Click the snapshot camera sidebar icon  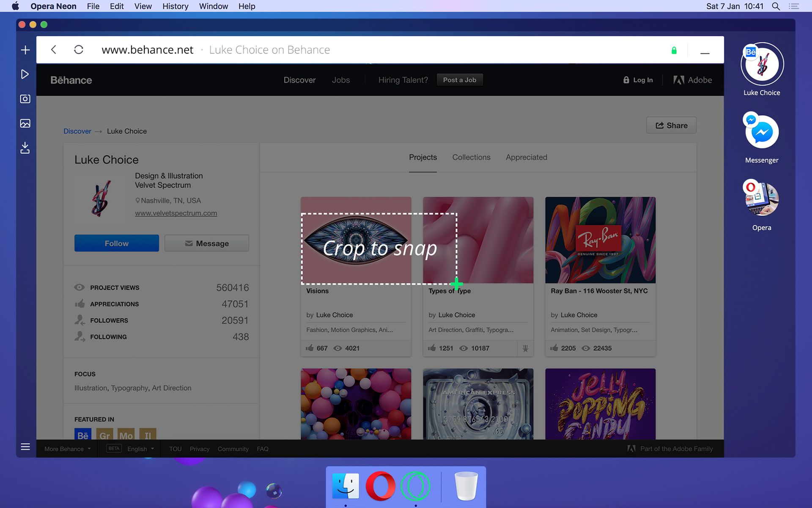(25, 99)
